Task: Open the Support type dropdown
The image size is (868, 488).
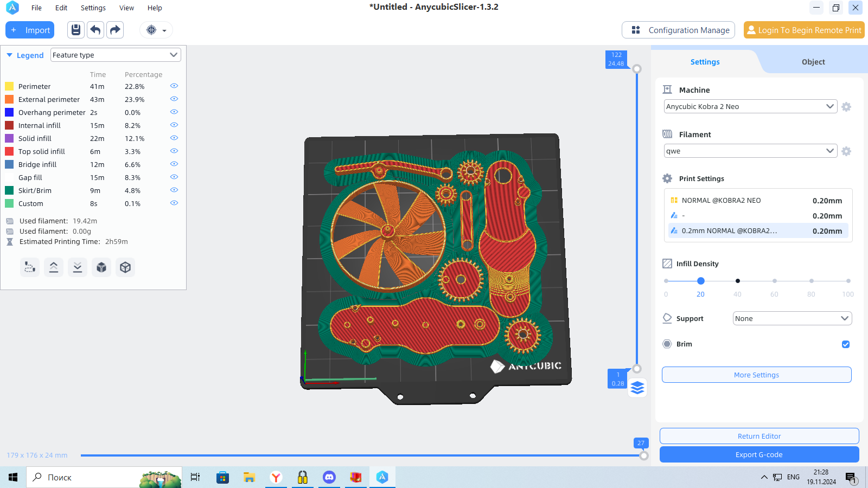Action: (792, 318)
